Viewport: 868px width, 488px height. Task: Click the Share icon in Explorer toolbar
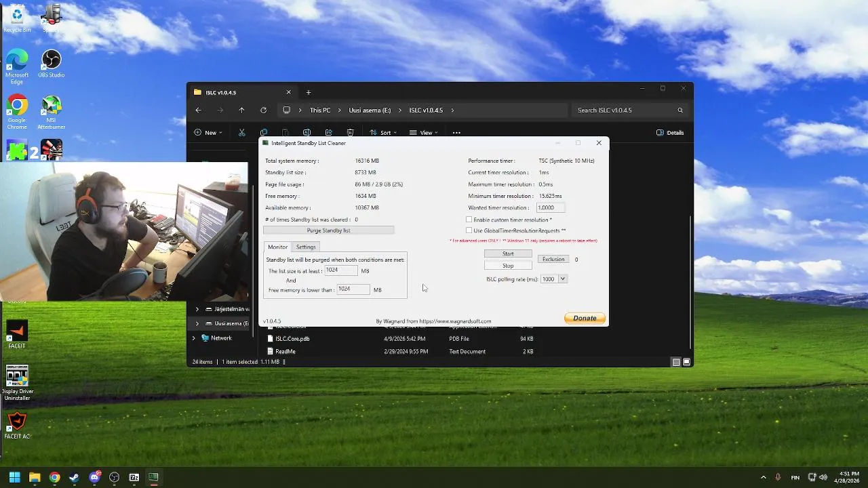point(328,133)
